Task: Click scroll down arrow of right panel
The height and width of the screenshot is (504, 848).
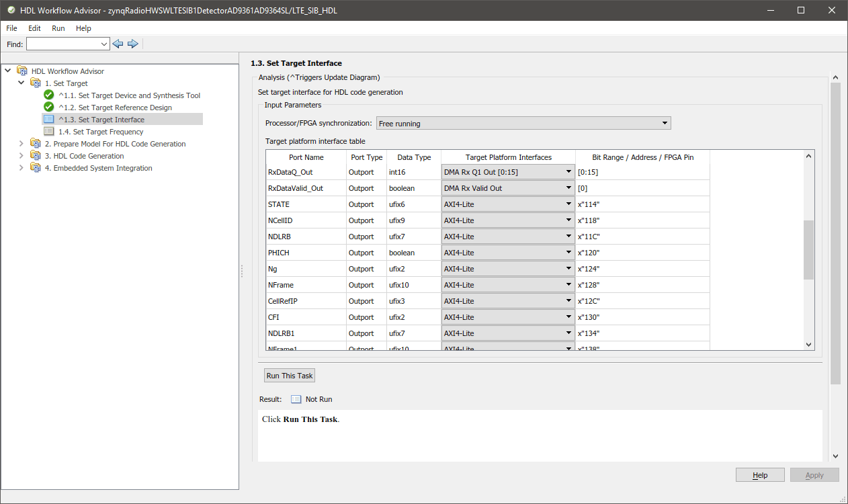Action: coord(835,456)
